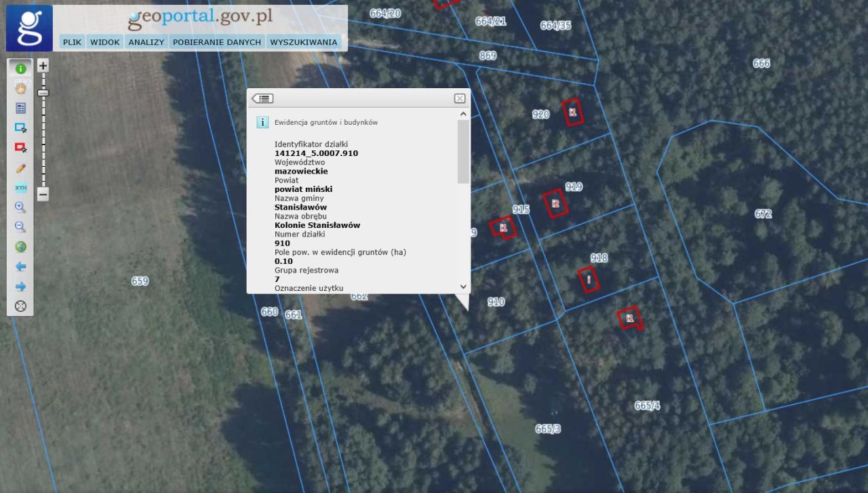Click parcel label 915 on map
The image size is (868, 493).
tap(521, 210)
